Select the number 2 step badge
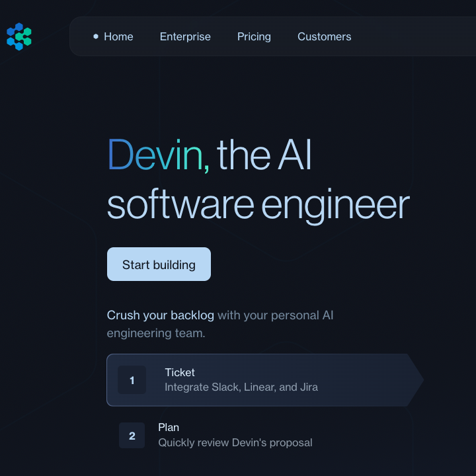 (x=132, y=435)
